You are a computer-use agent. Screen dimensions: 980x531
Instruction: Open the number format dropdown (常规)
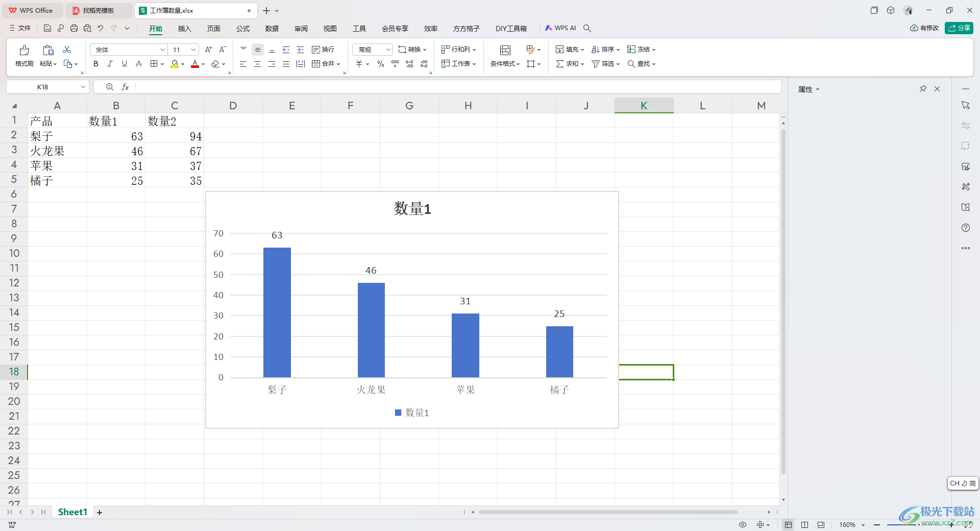tap(388, 50)
